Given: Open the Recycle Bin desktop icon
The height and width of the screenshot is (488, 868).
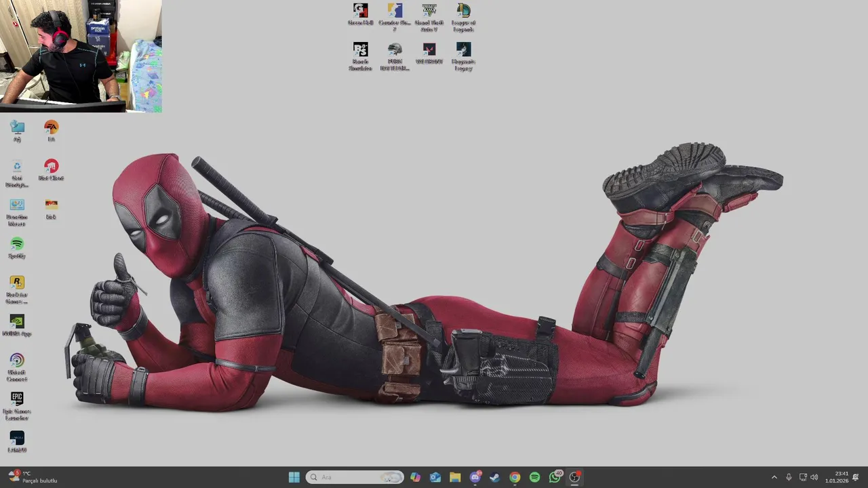Looking at the screenshot, I should (17, 174).
